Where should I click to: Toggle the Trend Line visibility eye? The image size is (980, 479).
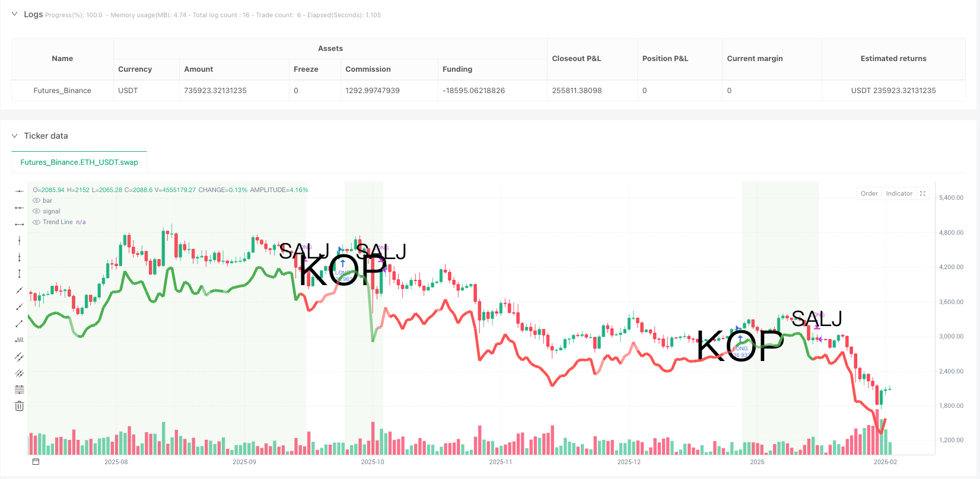click(37, 222)
